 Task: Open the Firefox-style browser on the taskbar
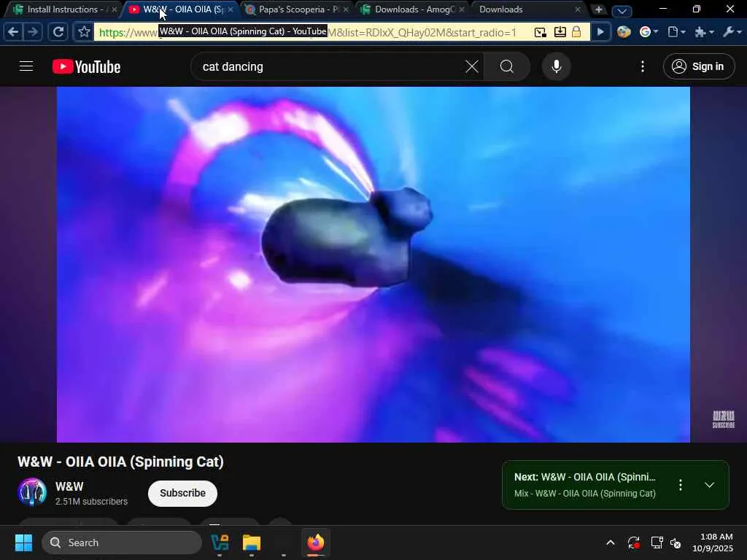click(315, 542)
